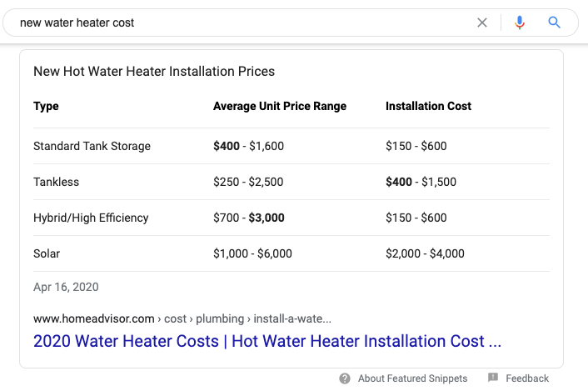Click the 'Average Unit Price Range' header

tap(280, 106)
